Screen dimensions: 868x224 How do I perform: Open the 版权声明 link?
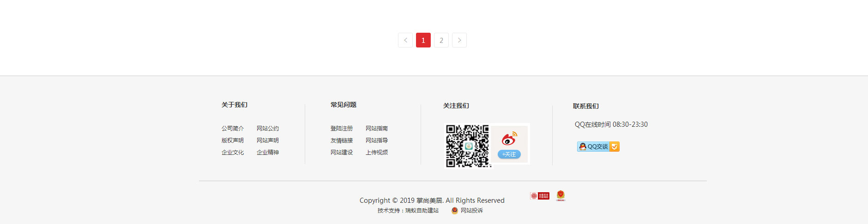pos(233,141)
